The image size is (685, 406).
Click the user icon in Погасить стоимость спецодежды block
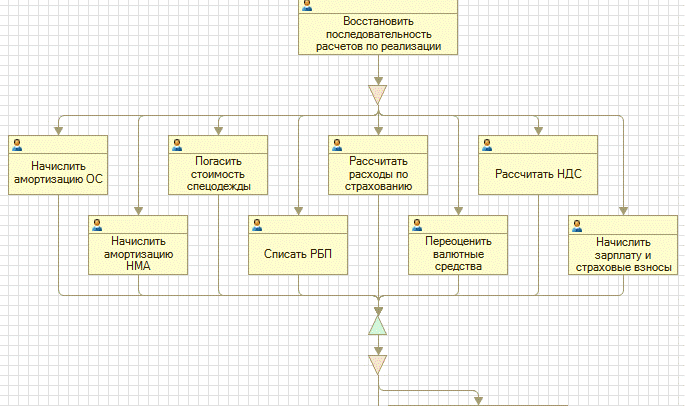click(177, 145)
